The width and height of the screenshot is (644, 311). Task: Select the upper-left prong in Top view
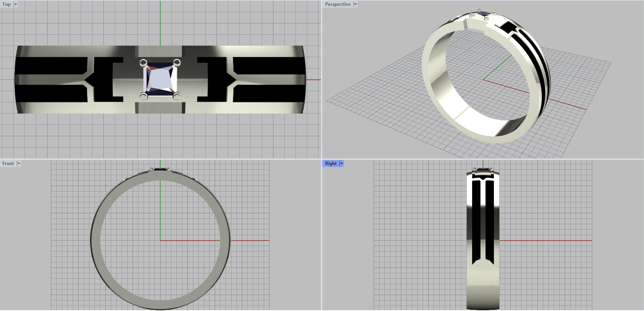pyautogui.click(x=143, y=62)
